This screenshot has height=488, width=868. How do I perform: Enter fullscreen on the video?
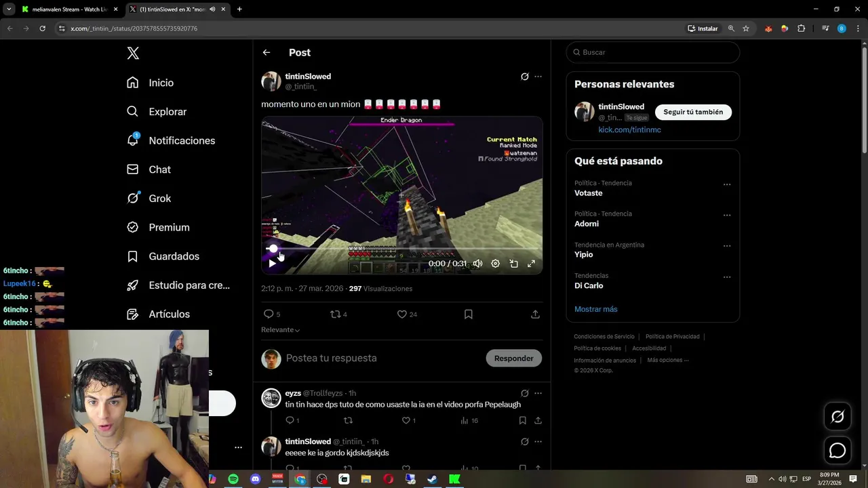532,264
